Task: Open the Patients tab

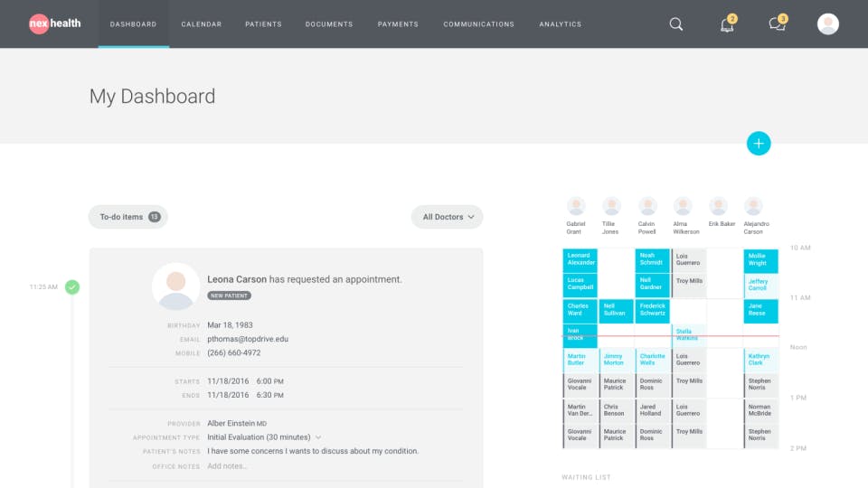Action: [x=263, y=24]
